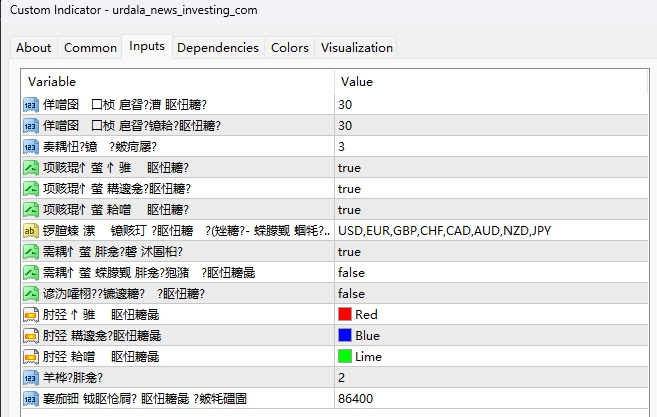Click the boolean icon of the first false row

tap(31, 272)
